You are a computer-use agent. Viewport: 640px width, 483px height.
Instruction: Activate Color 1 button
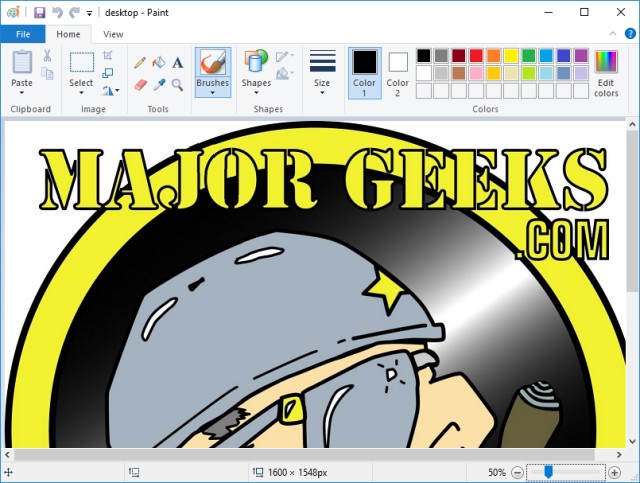pyautogui.click(x=364, y=73)
